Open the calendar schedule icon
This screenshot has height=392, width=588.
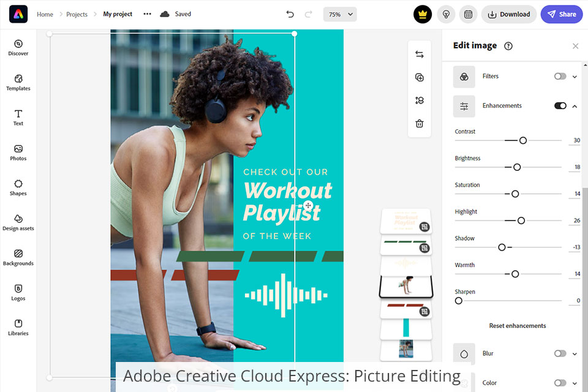point(468,14)
